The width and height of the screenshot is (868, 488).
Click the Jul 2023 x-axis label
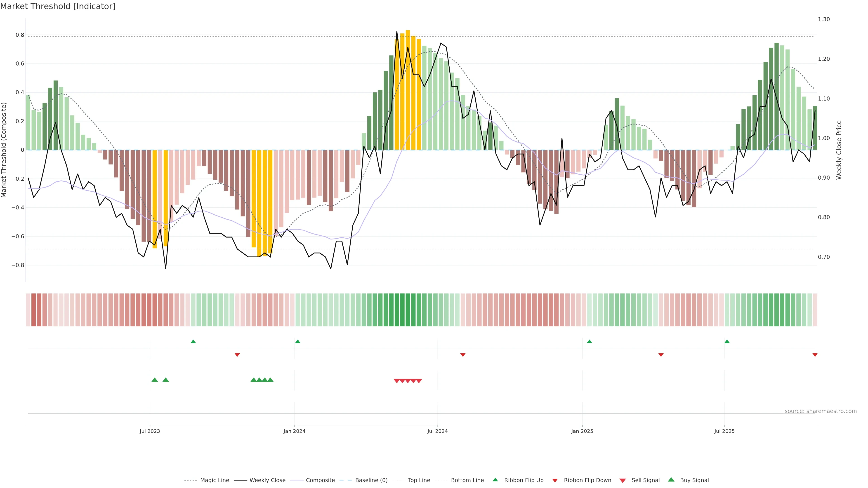(x=150, y=431)
